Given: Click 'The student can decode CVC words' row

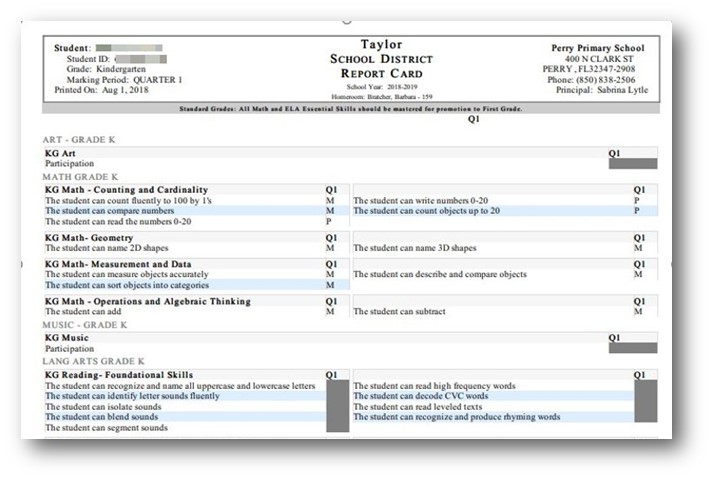Looking at the screenshot, I should pos(494,396).
